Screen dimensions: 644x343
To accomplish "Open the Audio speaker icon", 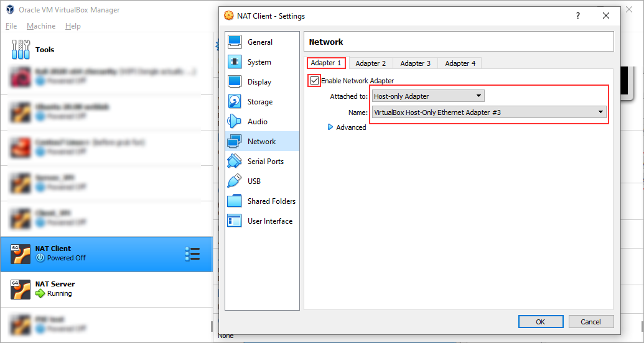I will [235, 121].
